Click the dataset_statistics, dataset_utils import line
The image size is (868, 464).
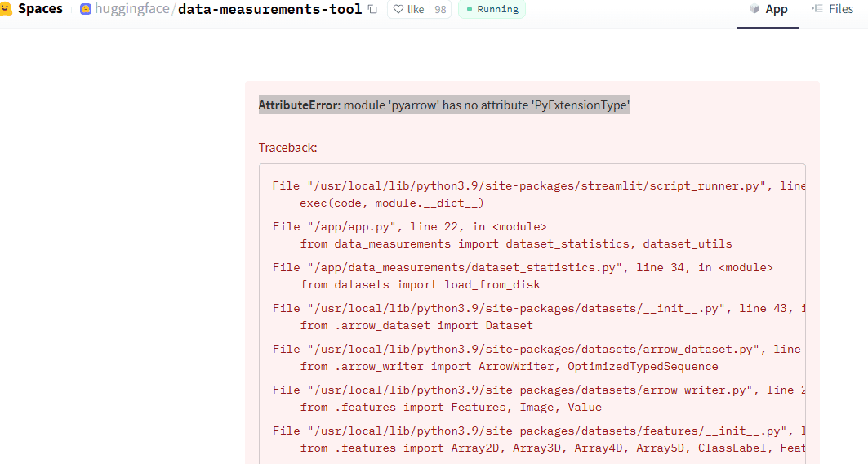[x=516, y=244]
